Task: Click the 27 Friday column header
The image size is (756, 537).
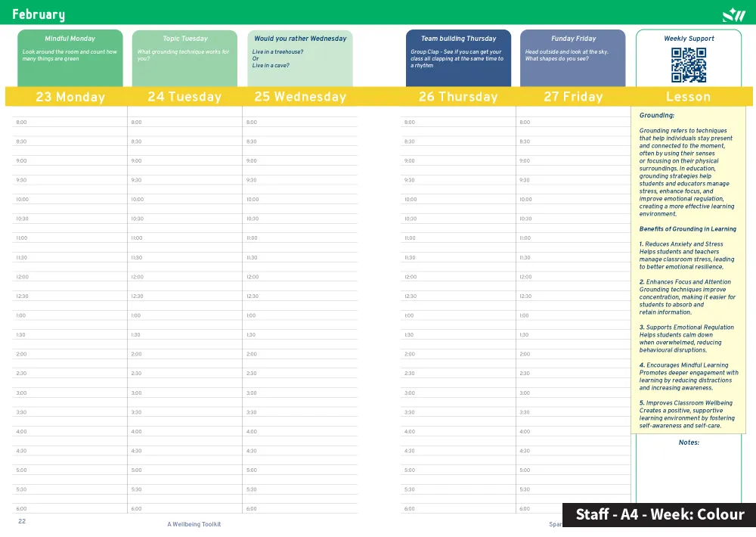Action: point(573,97)
